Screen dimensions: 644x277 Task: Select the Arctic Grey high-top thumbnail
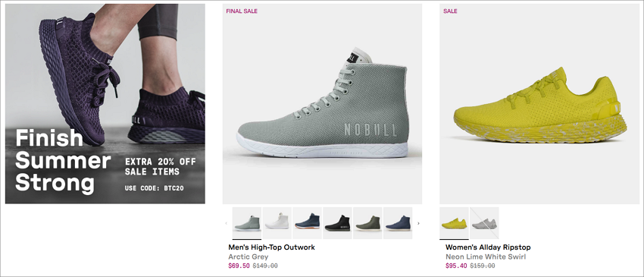(x=247, y=223)
